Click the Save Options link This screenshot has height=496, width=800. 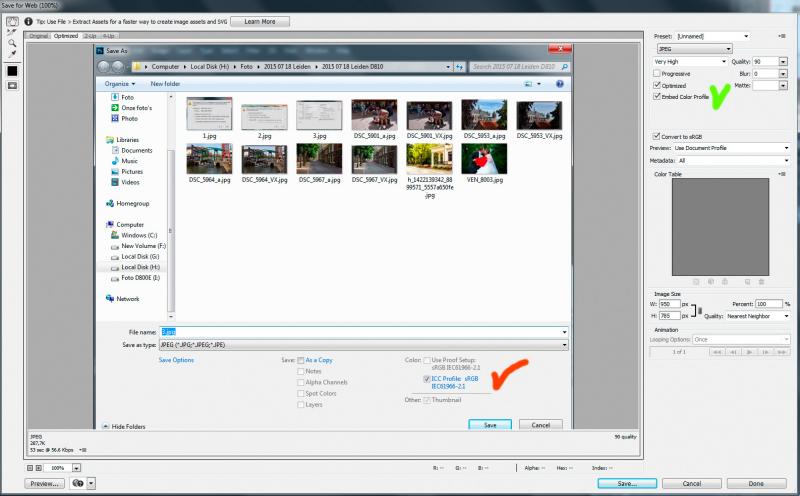coord(176,360)
